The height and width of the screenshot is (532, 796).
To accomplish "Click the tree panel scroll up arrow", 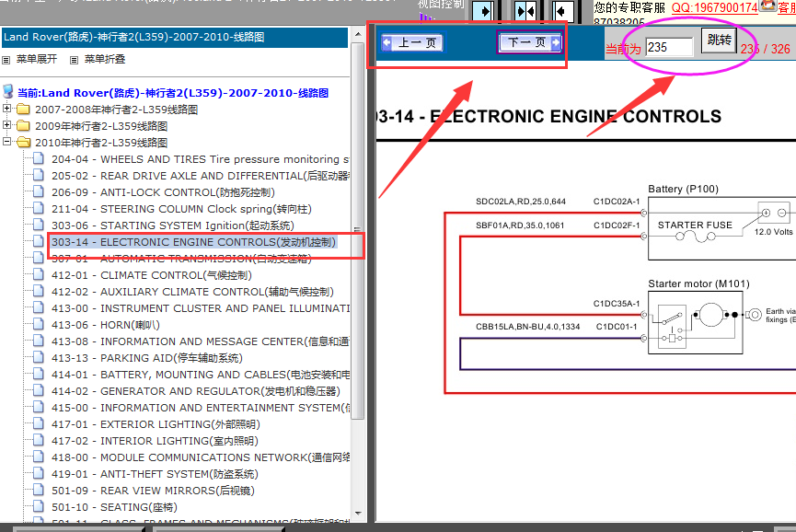I will pyautogui.click(x=358, y=34).
